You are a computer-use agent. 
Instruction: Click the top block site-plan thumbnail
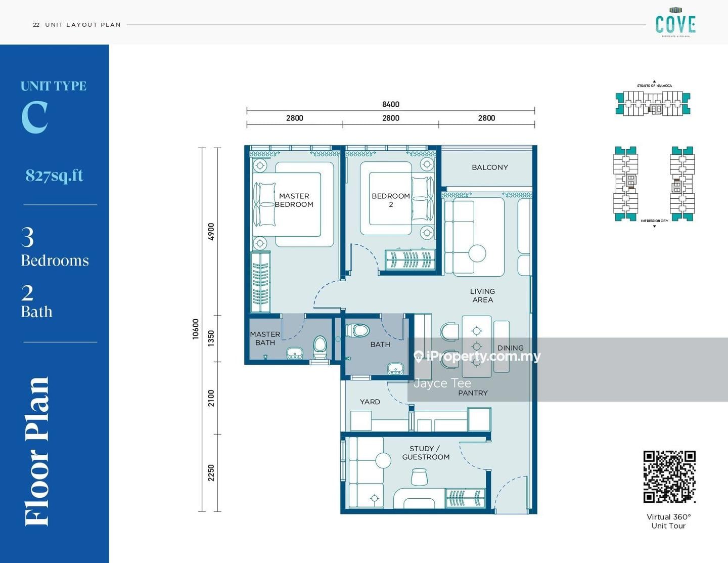click(654, 104)
